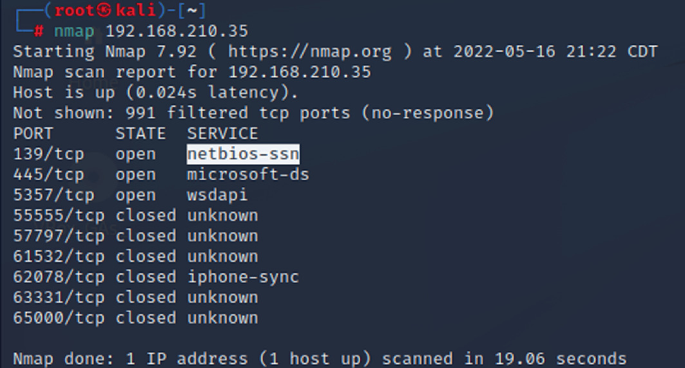
Task: Click the microsoft-ds service name
Action: tap(248, 174)
